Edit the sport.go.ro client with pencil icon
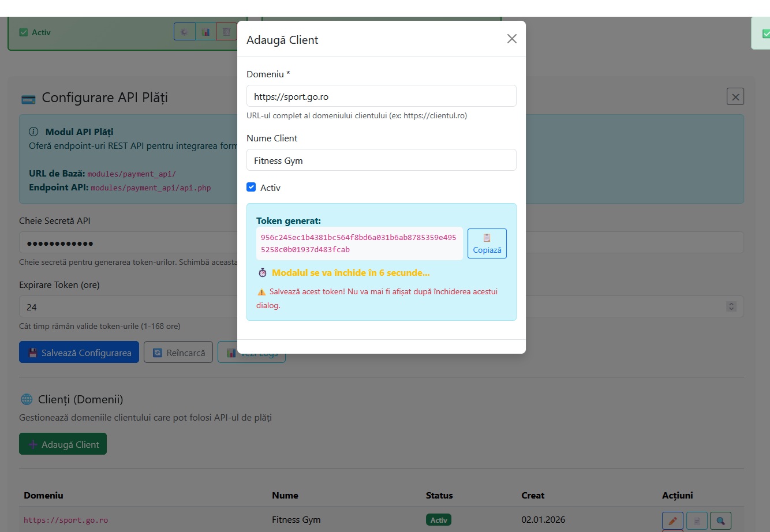This screenshot has width=770, height=532. [672, 520]
